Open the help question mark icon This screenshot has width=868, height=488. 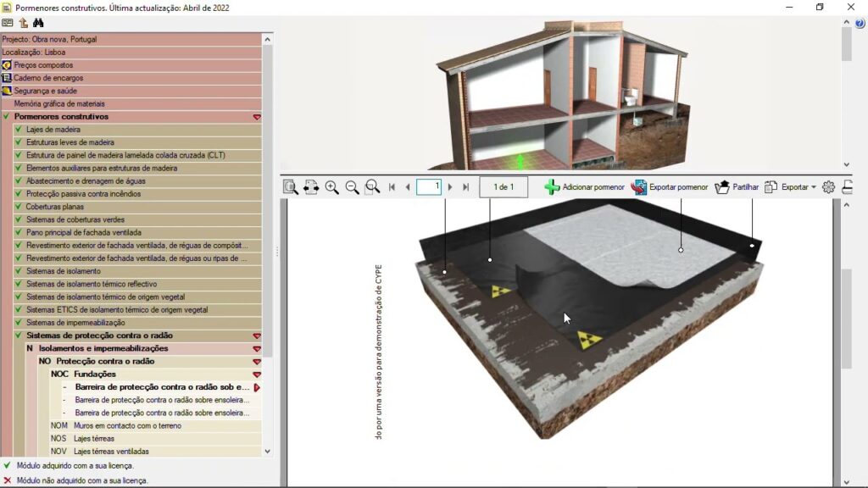coord(860,24)
